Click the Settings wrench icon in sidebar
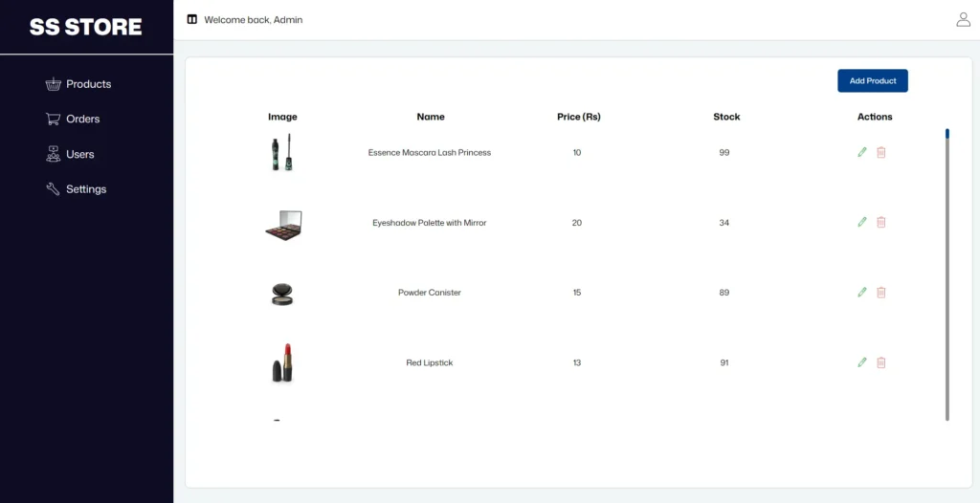The height and width of the screenshot is (503, 980). [54, 188]
